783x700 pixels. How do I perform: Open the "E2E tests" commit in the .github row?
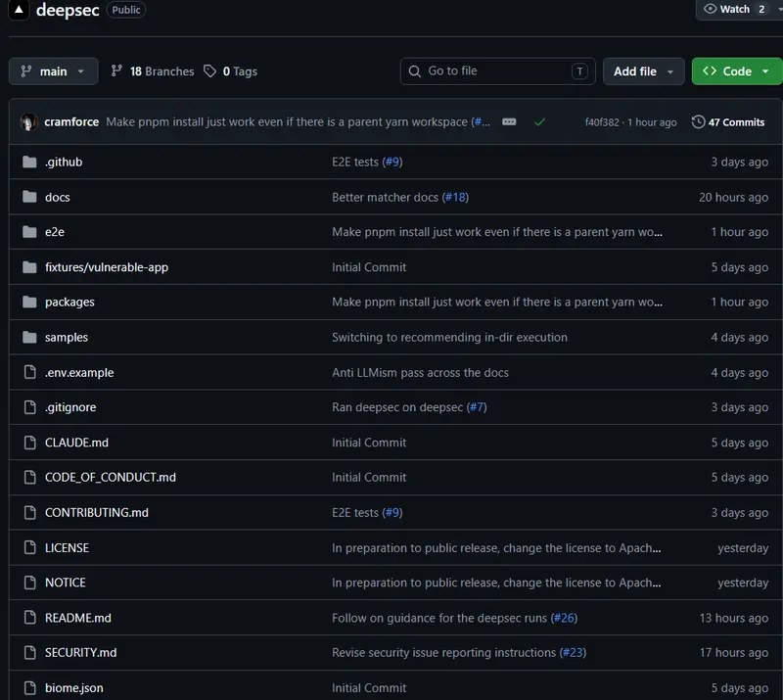click(x=355, y=162)
